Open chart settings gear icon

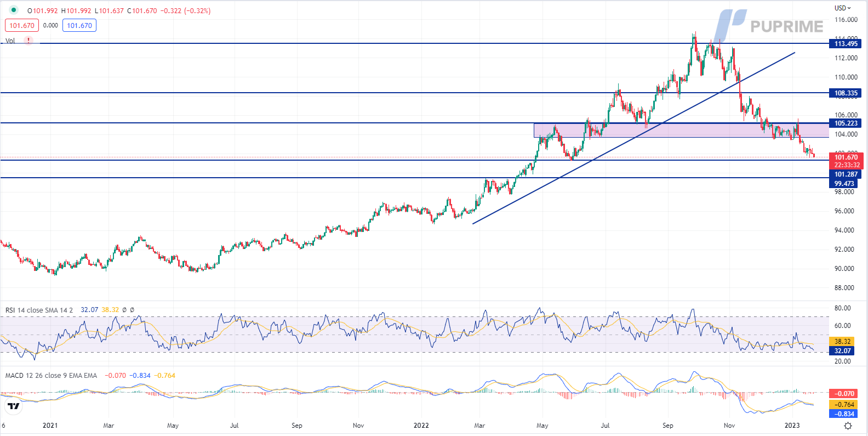(848, 426)
